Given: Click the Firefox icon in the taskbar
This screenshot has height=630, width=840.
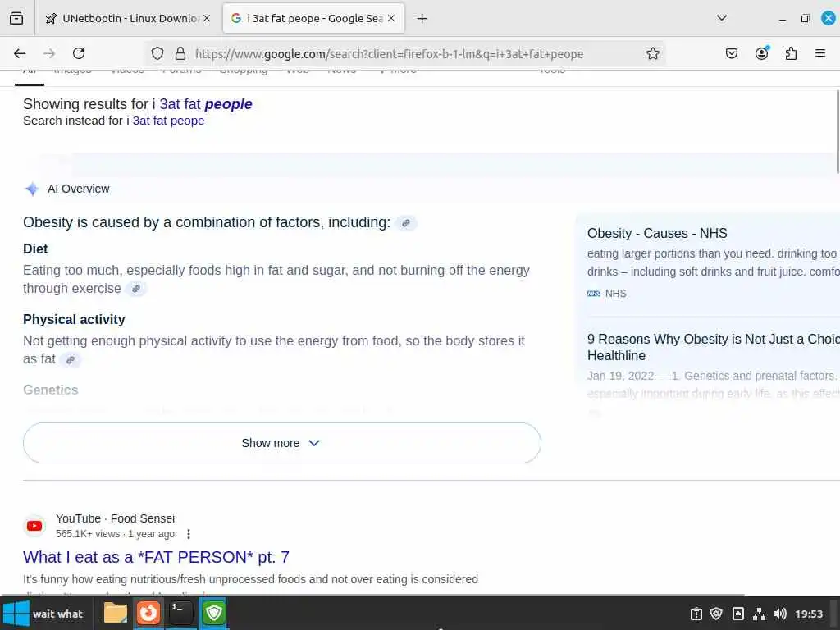Looking at the screenshot, I should point(148,613).
